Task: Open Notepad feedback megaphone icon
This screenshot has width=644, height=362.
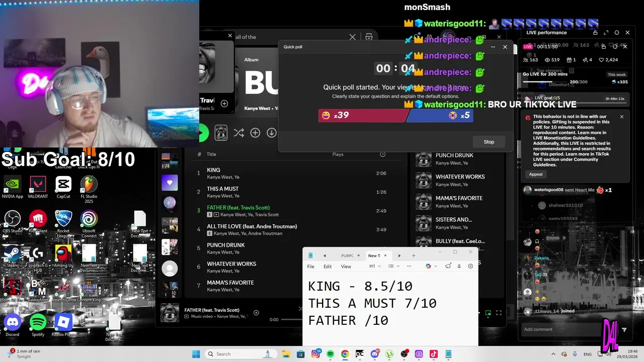Action: (x=448, y=266)
